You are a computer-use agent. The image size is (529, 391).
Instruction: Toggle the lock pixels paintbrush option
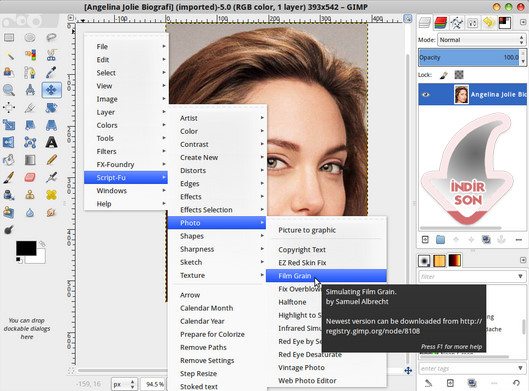coord(444,75)
